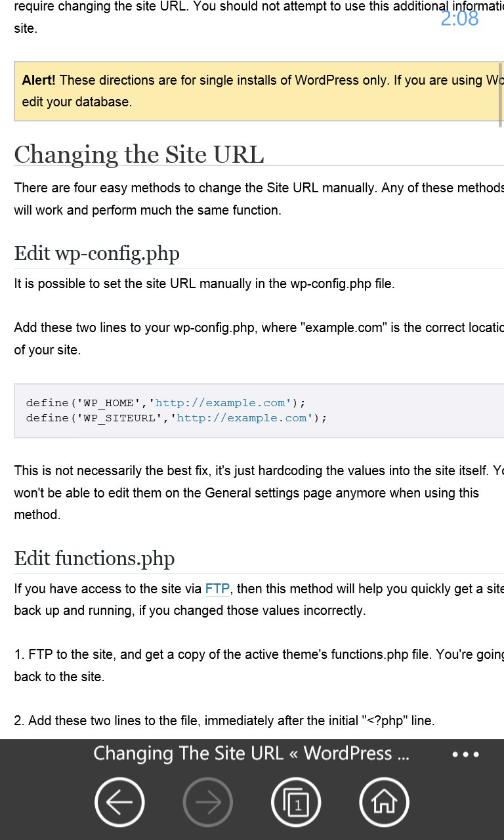Tap the "Edit wp-config.php" heading
This screenshot has height=840, width=504.
tap(97, 253)
